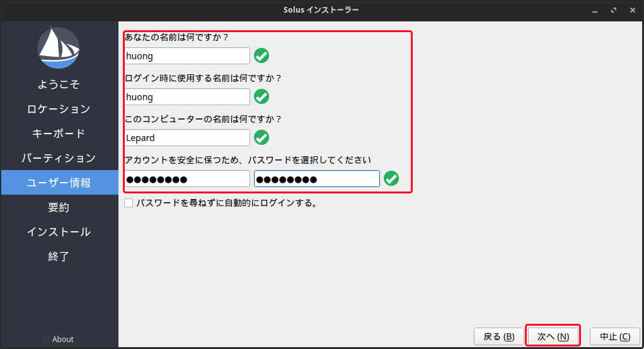Select the highlighted ユーザー情報 step
This screenshot has width=644, height=349.
[59, 183]
